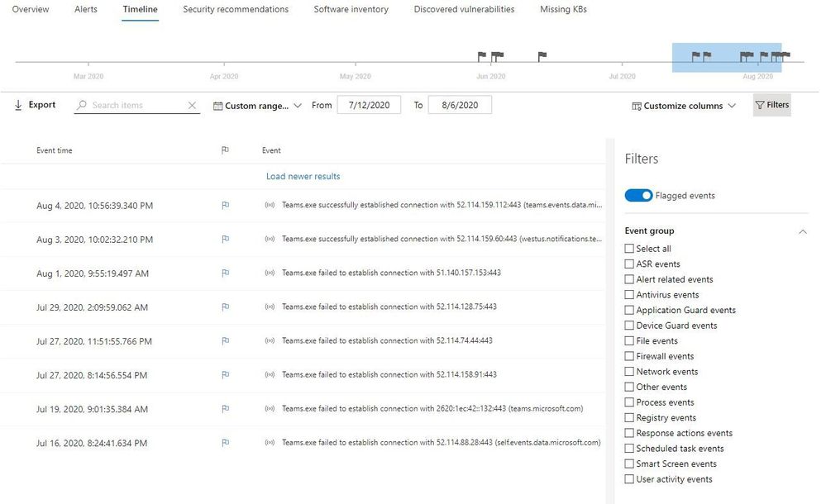Check Registry events filter
Screen dimensions: 826x504
(629, 417)
